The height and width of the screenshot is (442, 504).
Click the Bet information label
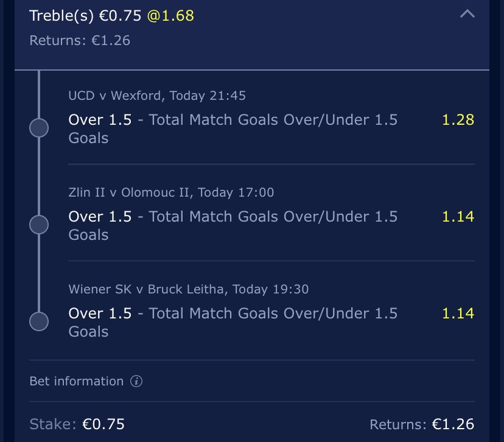[77, 381]
